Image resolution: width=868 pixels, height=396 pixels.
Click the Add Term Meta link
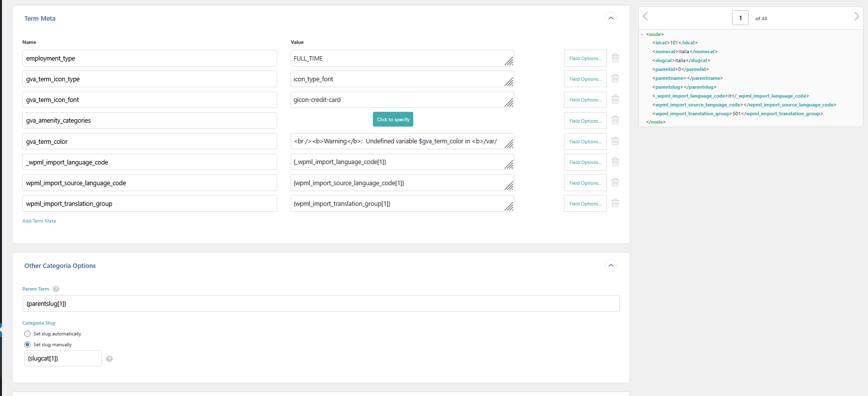(39, 221)
